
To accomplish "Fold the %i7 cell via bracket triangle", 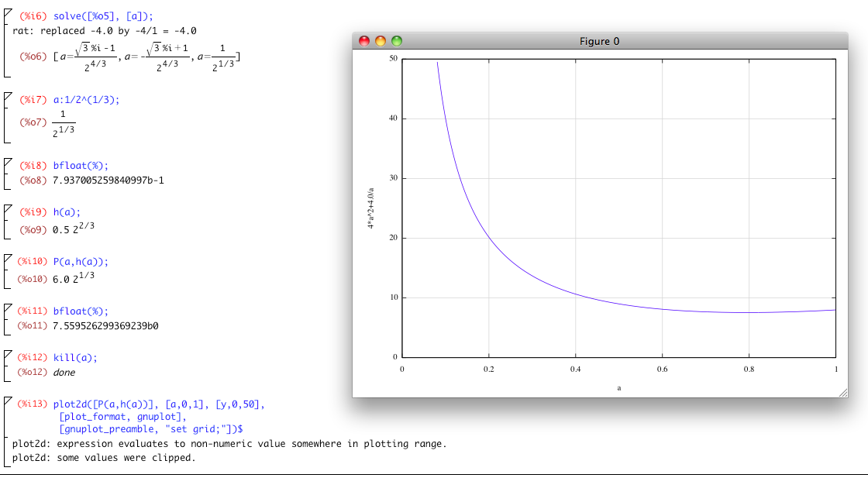I will click(x=7, y=97).
